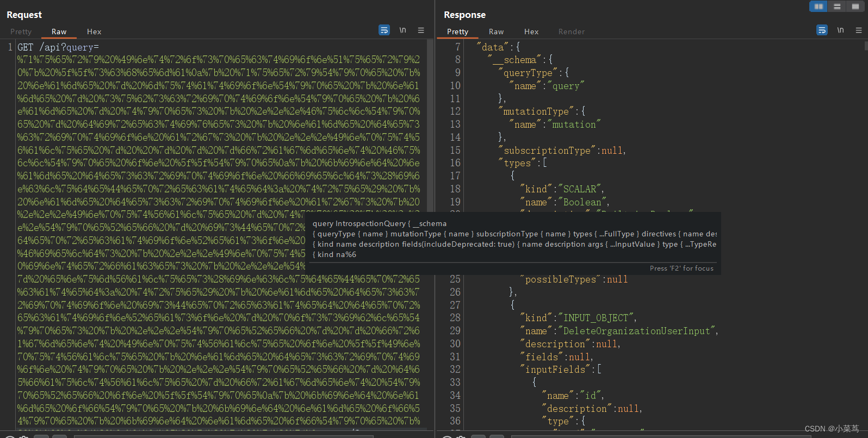Image resolution: width=868 pixels, height=438 pixels.
Task: Switch to combined tabbed layout view
Action: [855, 7]
